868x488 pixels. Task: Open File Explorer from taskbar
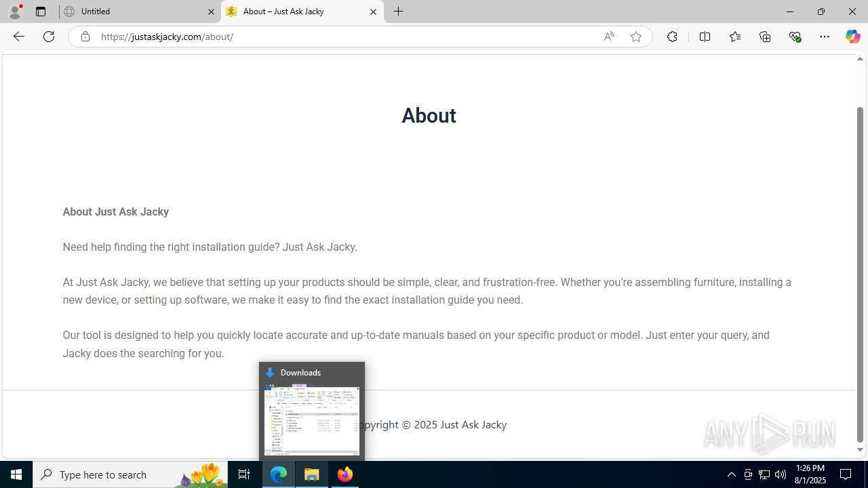pos(312,474)
